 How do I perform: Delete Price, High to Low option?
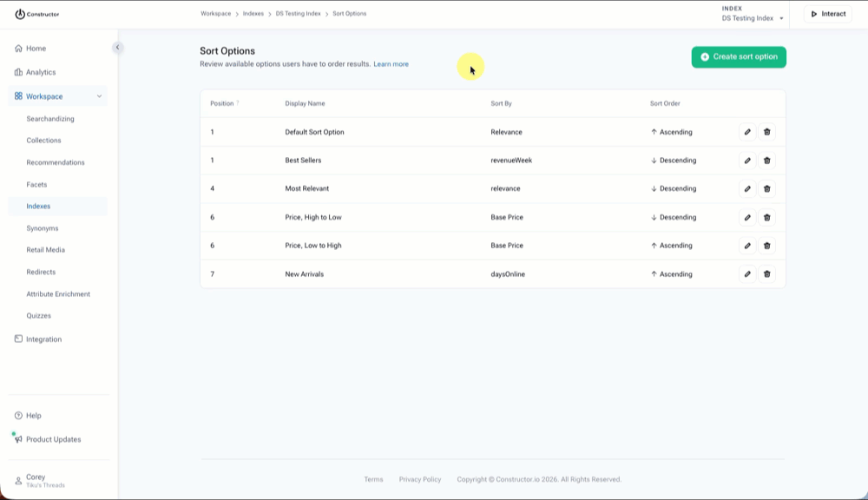pos(766,217)
